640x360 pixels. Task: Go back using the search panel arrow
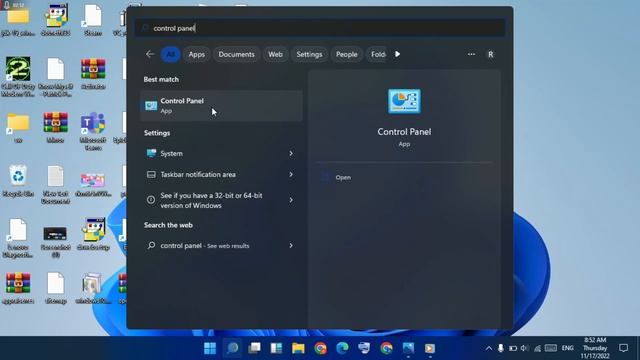coord(150,54)
